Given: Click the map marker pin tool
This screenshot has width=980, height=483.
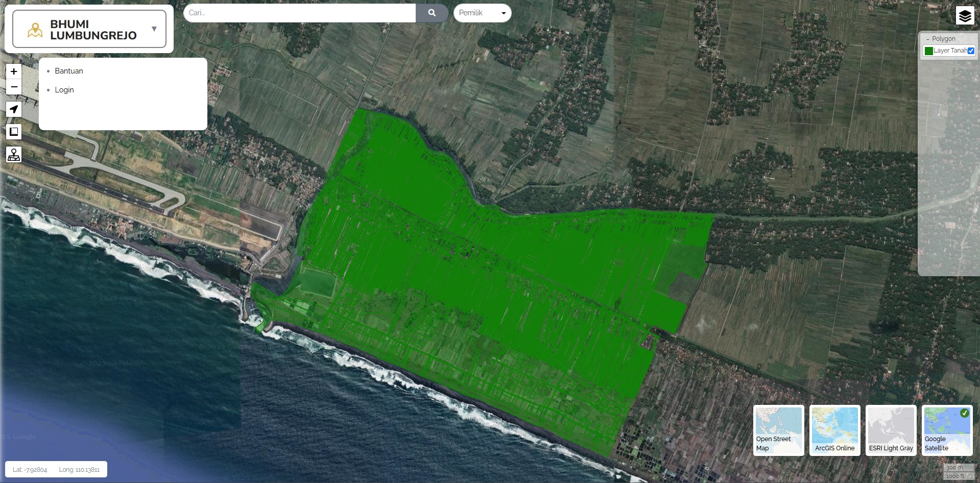Looking at the screenshot, I should 14,154.
